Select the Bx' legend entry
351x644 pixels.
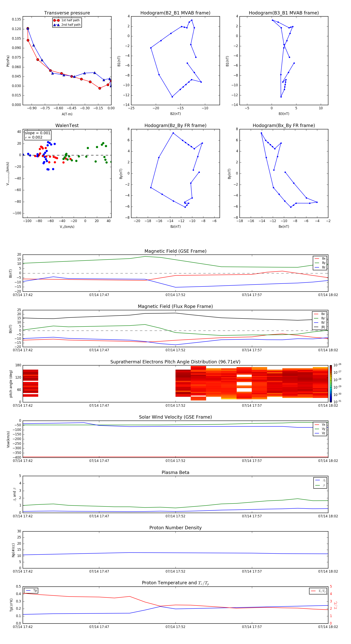tap(320, 314)
